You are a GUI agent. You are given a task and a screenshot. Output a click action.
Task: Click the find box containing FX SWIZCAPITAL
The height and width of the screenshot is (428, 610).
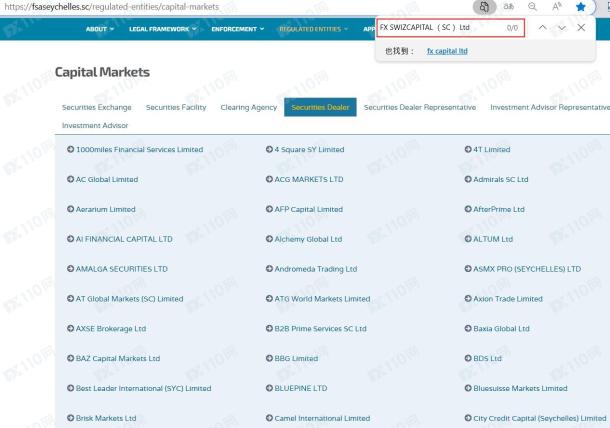click(450, 28)
